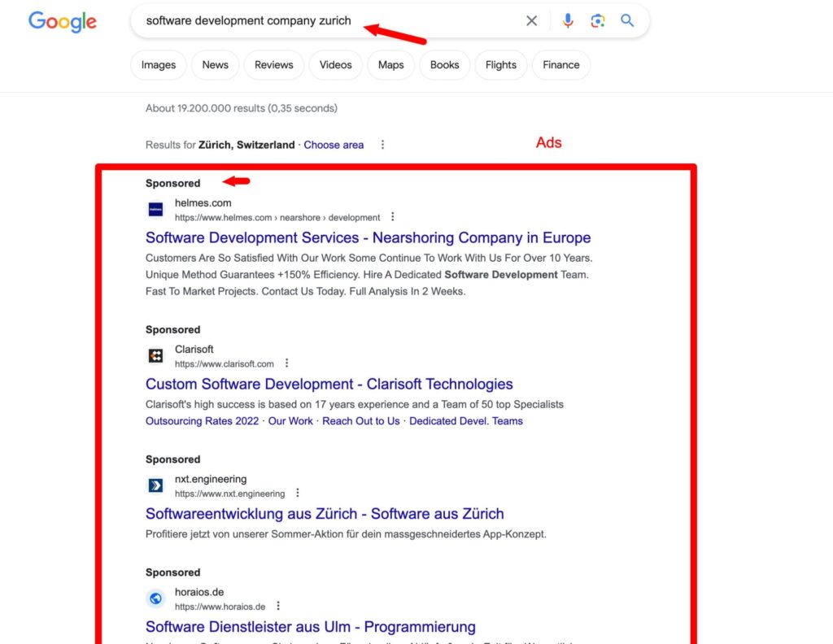The width and height of the screenshot is (833, 644).
Task: Clear the search query with the X icon
Action: pos(531,20)
